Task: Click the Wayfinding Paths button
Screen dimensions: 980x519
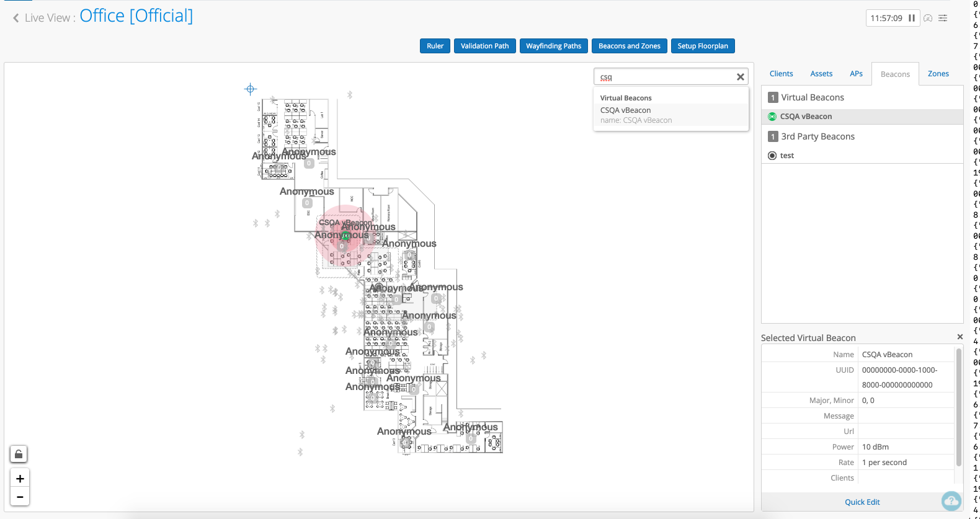Action: (x=553, y=46)
